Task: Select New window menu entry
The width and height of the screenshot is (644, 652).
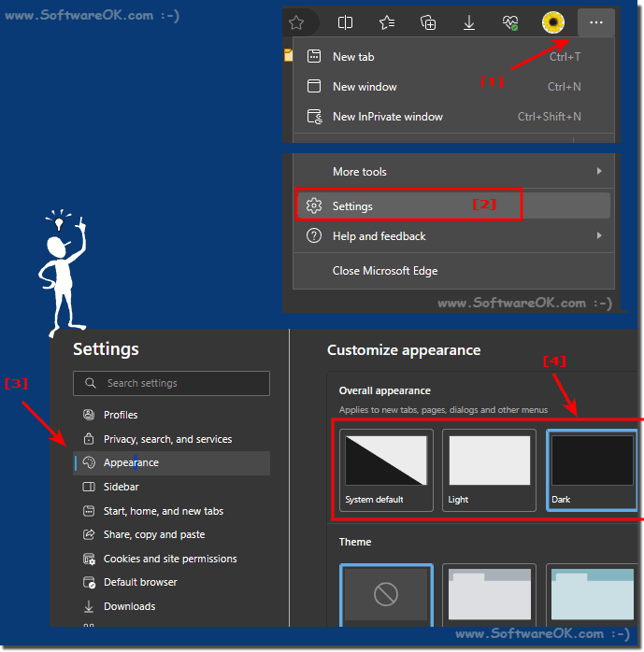Action: (x=453, y=86)
